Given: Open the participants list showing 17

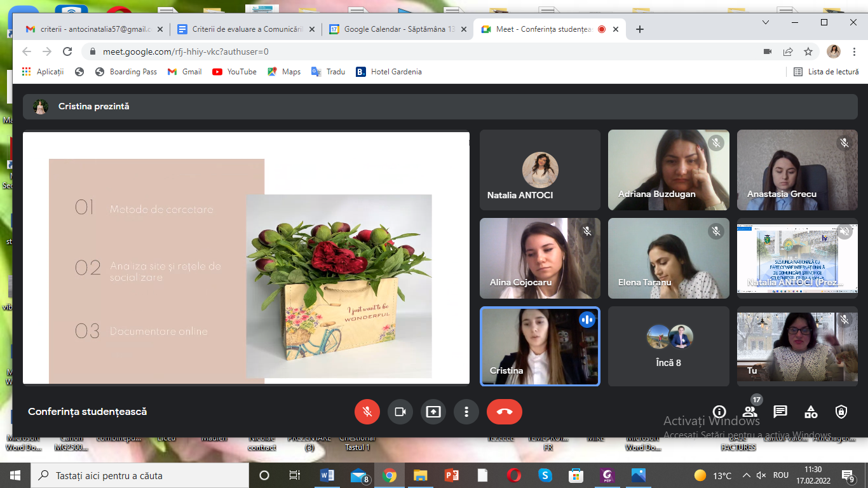Looking at the screenshot, I should click(750, 412).
